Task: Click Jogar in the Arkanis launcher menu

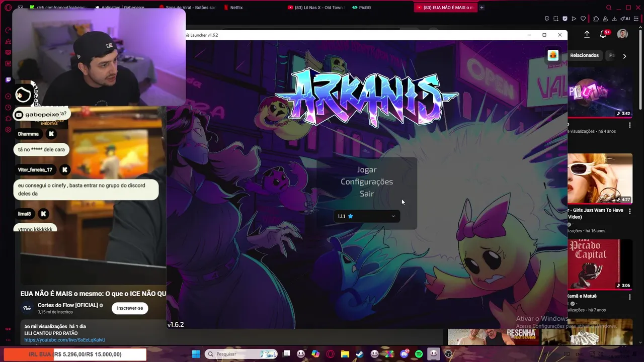Action: tap(367, 170)
